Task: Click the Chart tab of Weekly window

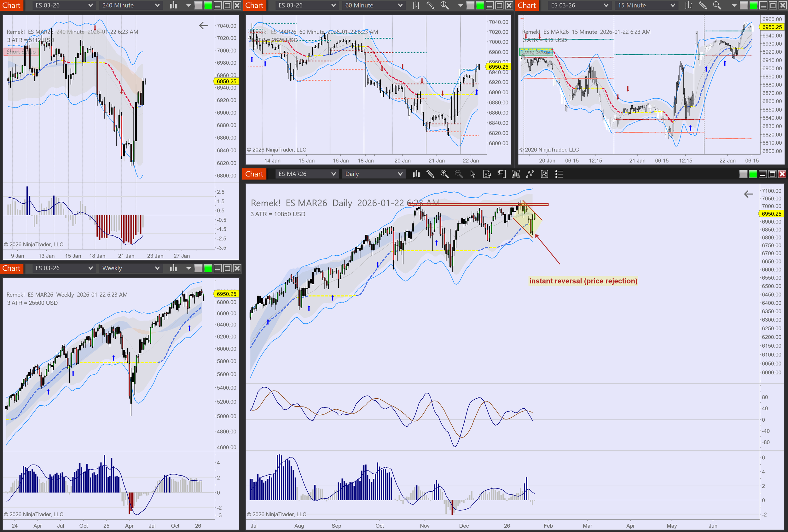Action: pos(12,268)
